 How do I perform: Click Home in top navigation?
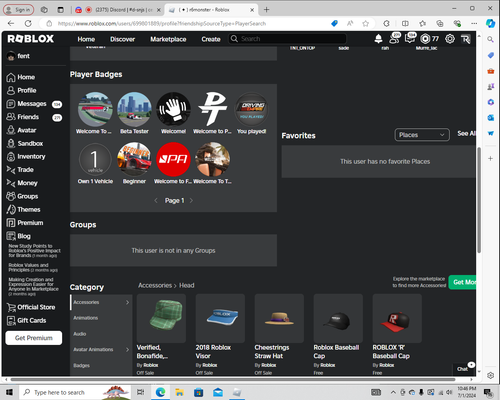[x=86, y=39]
